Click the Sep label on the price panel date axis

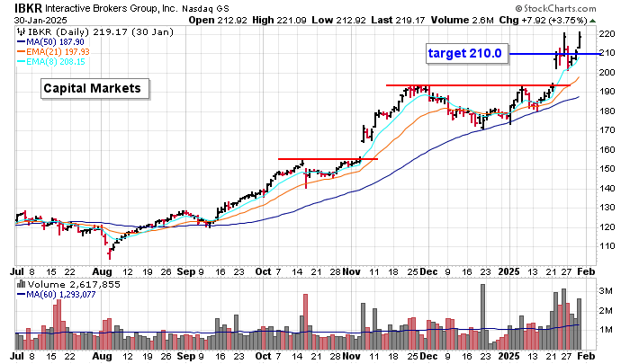186,271
